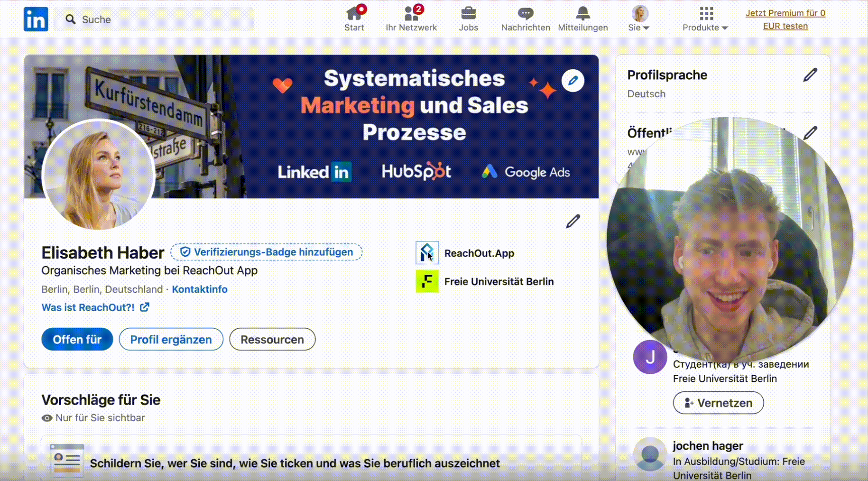
Task: Edit the profile intro with pencil icon
Action: (x=573, y=221)
